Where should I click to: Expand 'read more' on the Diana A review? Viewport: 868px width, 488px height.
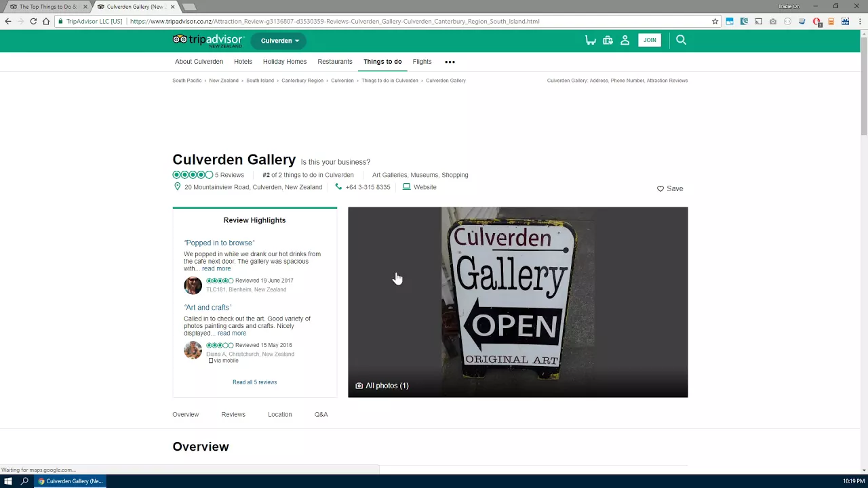(x=232, y=333)
